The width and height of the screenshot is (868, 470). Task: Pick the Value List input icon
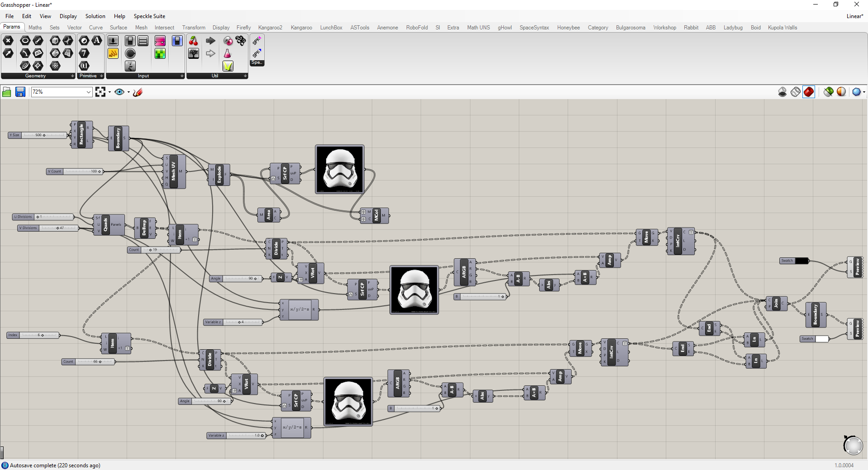(x=143, y=41)
